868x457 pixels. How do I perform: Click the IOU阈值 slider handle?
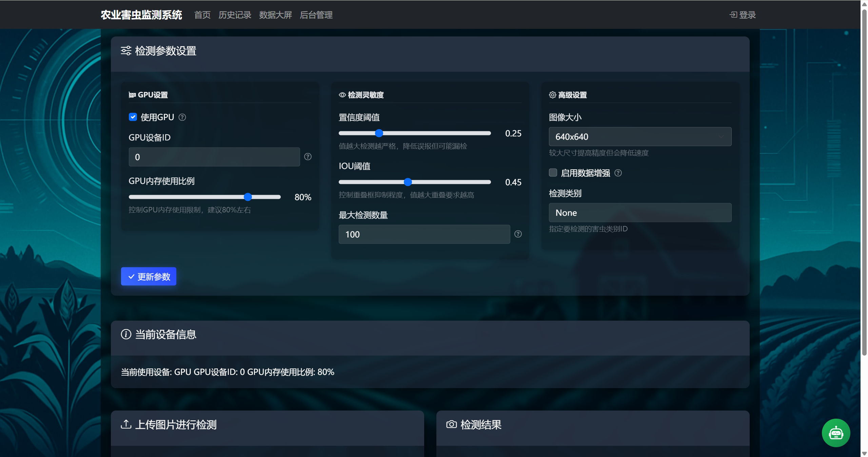[x=408, y=182]
